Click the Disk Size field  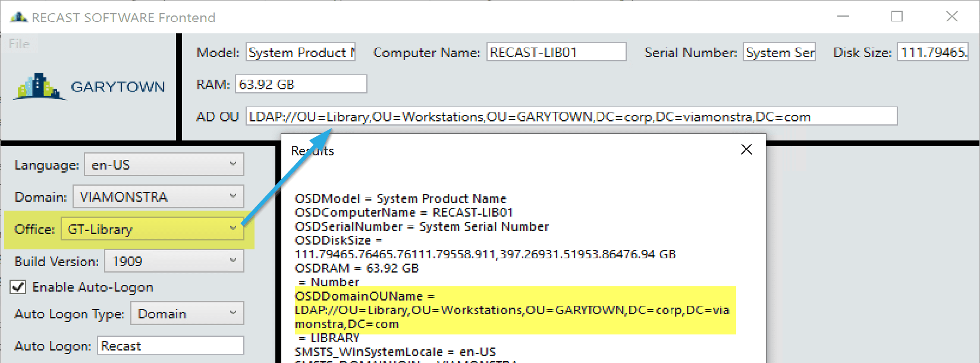coord(932,52)
